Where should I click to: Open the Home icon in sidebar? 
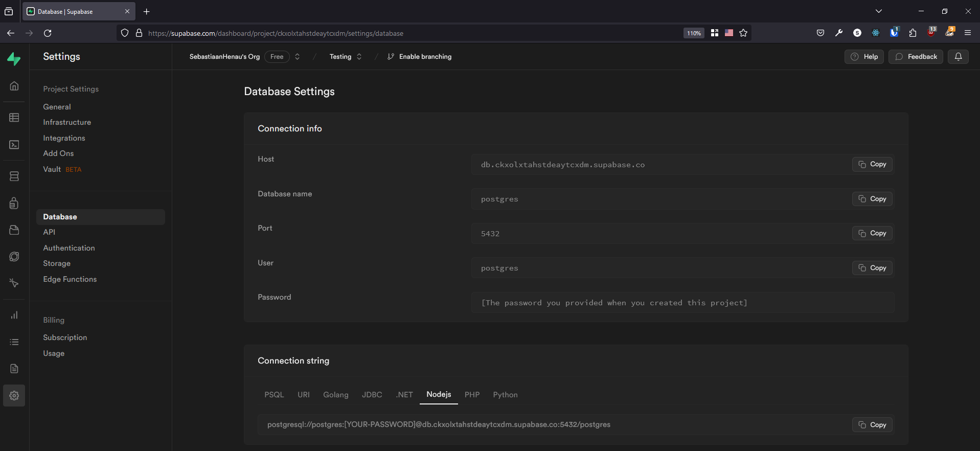14,86
